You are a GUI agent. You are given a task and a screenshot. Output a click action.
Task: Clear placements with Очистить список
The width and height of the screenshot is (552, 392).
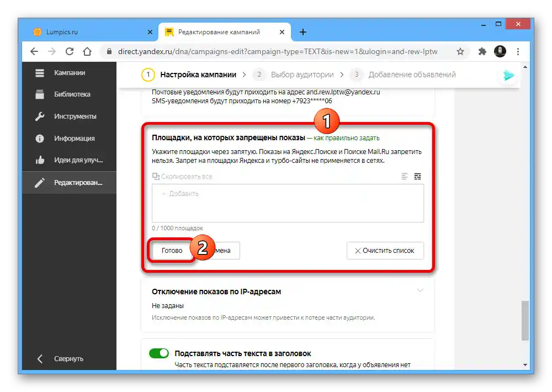385,251
